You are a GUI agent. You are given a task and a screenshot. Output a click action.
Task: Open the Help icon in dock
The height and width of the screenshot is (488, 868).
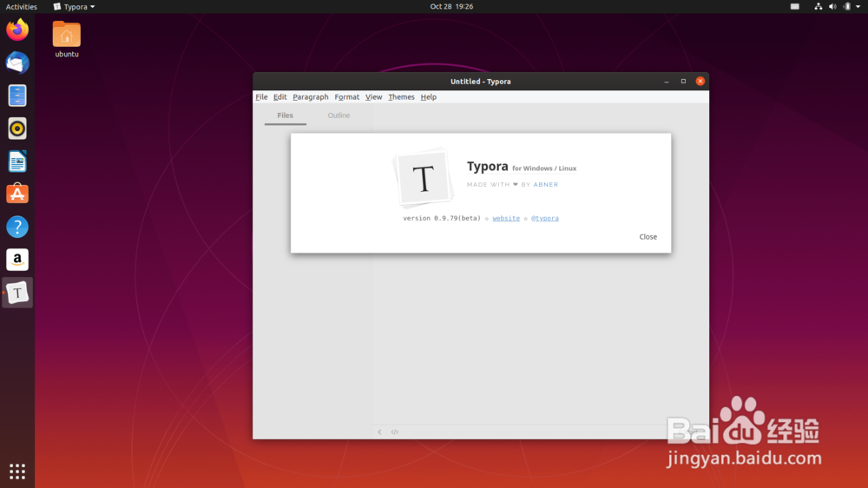coord(17,227)
